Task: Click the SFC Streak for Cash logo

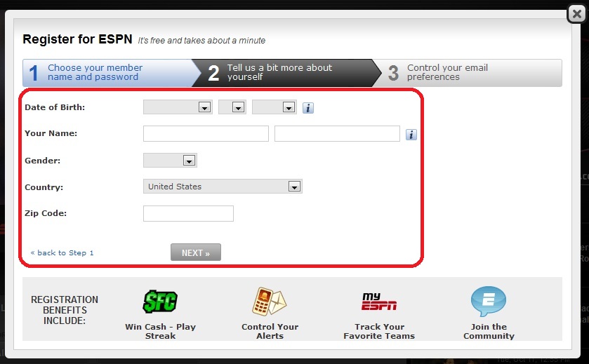Action: point(160,302)
